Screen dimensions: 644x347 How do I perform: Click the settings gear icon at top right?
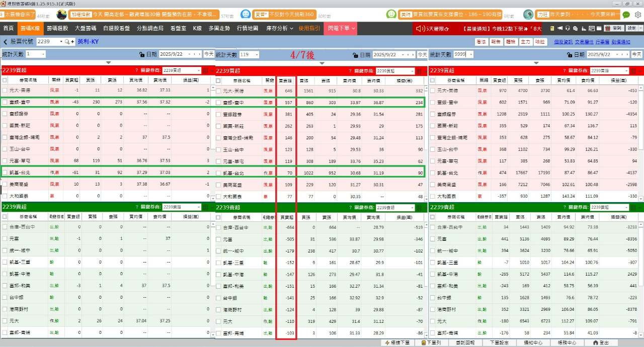(638, 15)
